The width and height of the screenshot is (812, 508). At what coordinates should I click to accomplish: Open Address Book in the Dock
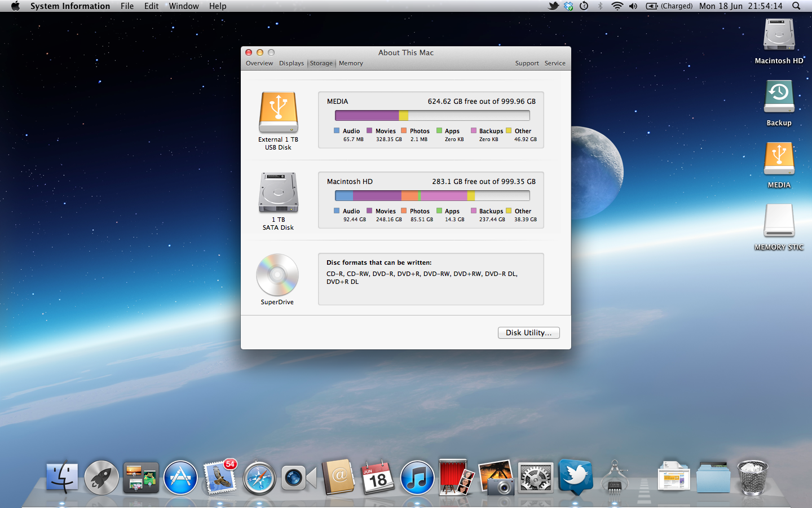coord(338,478)
